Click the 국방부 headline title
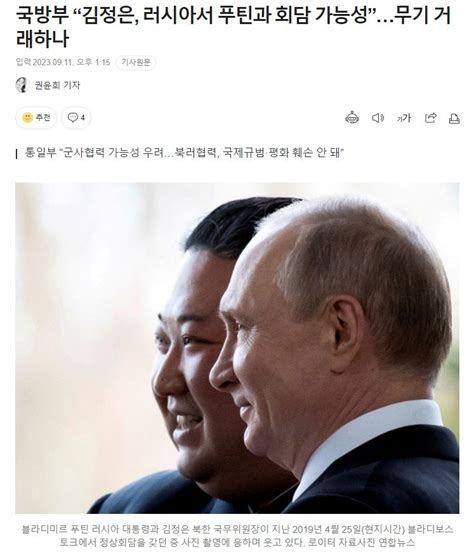The height and width of the screenshot is (557, 474). [233, 27]
